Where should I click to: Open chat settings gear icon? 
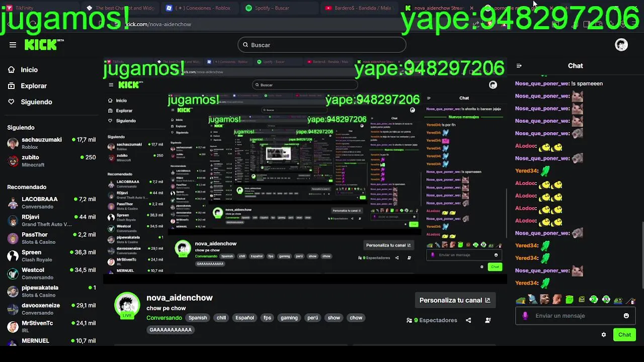pyautogui.click(x=604, y=335)
